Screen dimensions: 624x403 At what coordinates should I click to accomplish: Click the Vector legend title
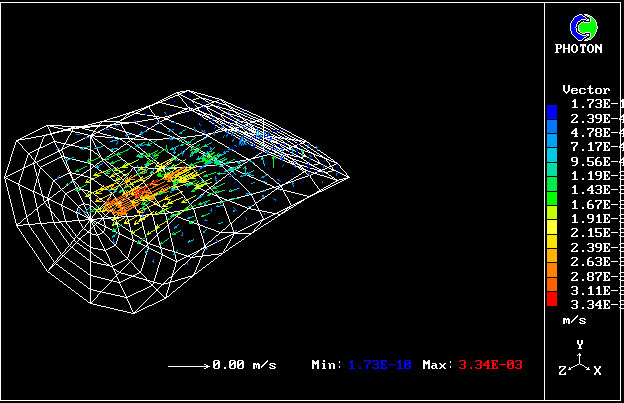tap(585, 90)
